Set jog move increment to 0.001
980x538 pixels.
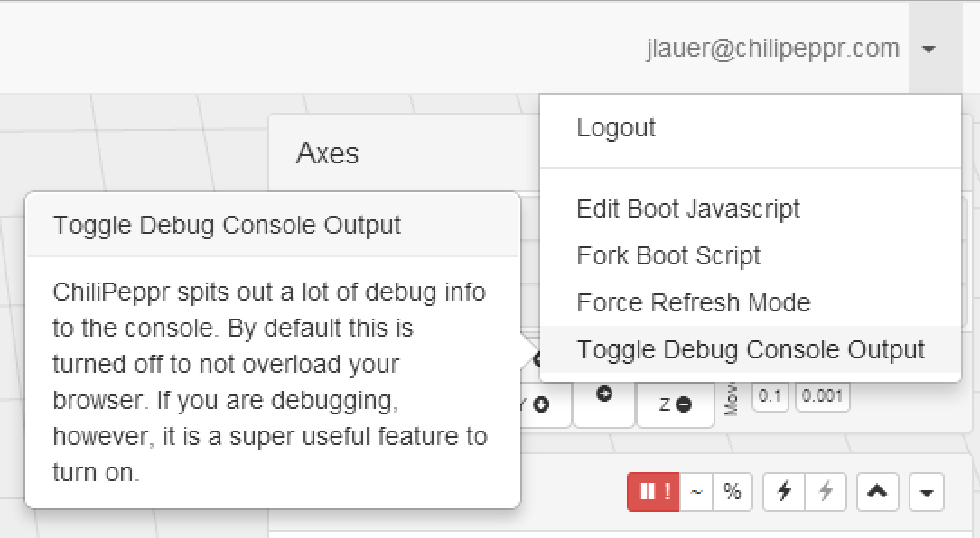(x=822, y=396)
